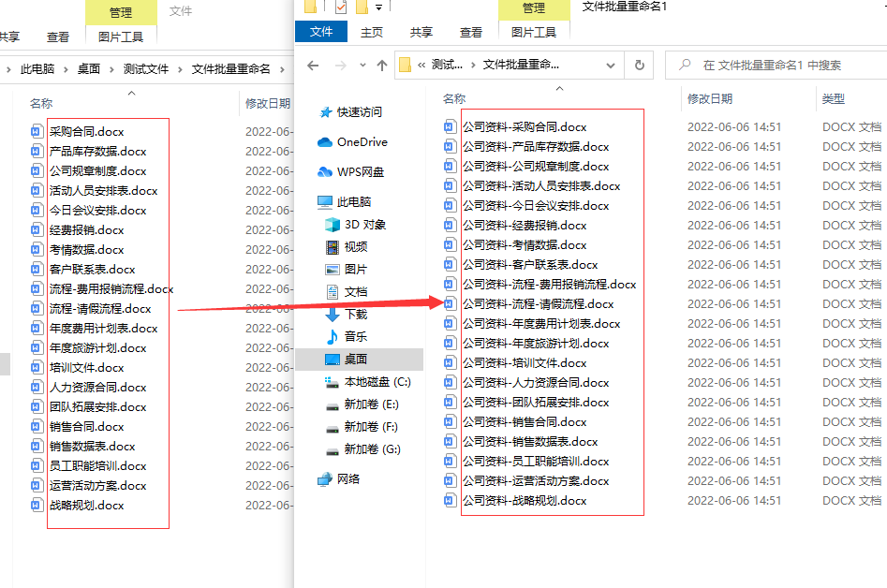This screenshot has width=887, height=588.
Task: Click the back navigation arrow
Action: pyautogui.click(x=314, y=65)
